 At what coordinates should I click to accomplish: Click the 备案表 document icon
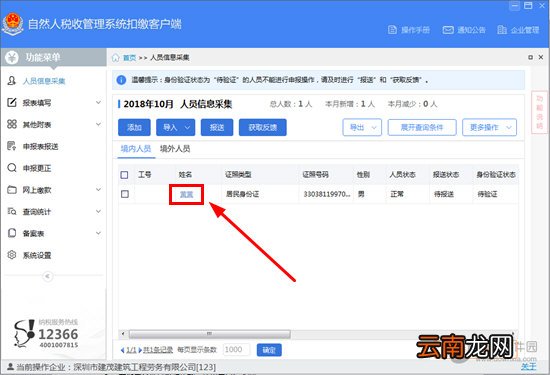pos(12,233)
